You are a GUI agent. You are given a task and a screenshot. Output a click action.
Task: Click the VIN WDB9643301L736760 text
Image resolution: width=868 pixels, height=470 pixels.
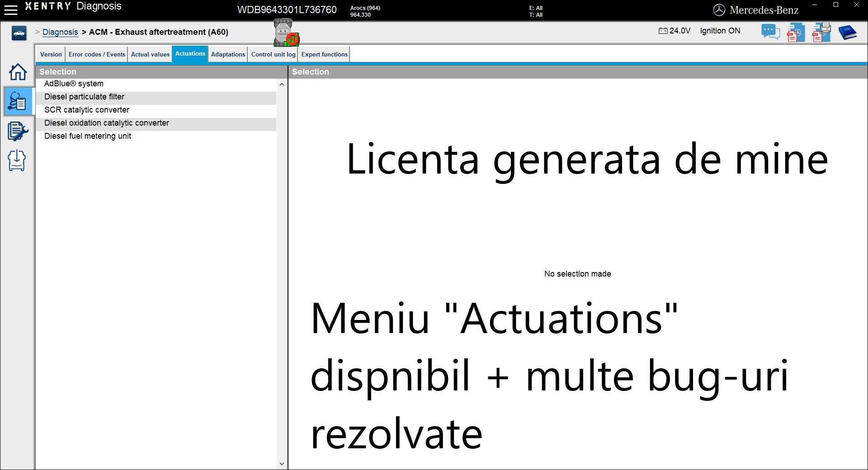tap(287, 10)
